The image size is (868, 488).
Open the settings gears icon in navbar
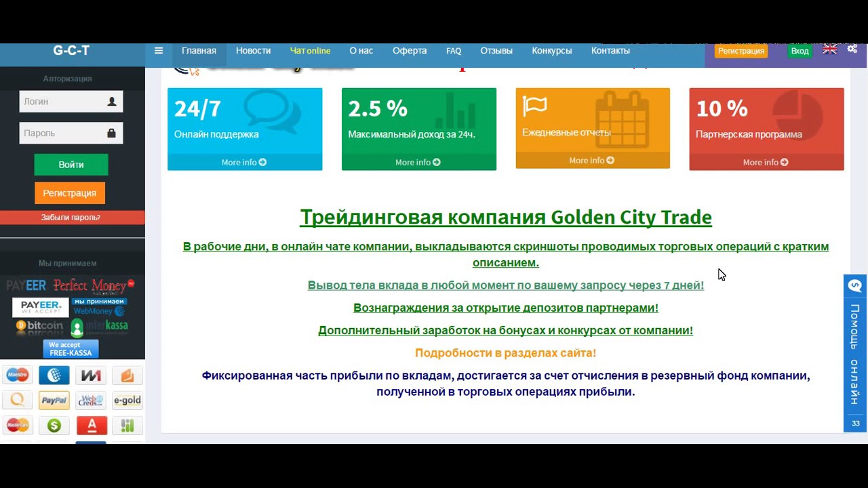click(x=852, y=49)
